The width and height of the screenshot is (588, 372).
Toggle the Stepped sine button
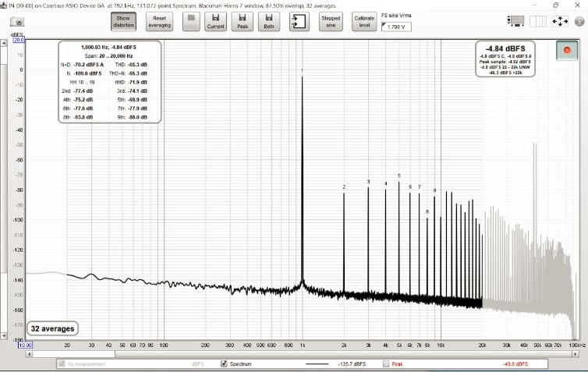point(331,22)
